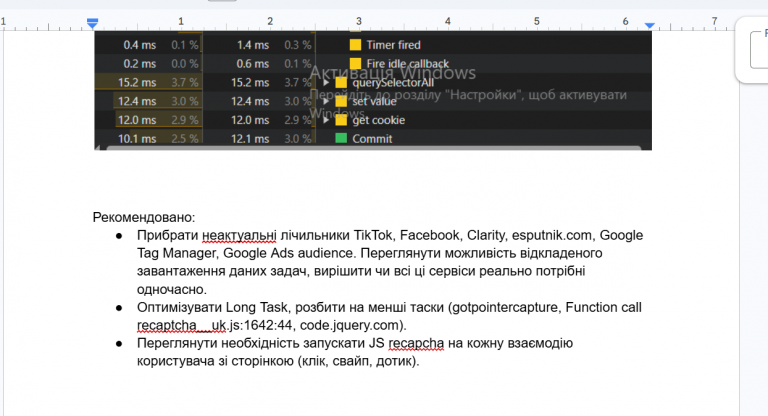
Task: Click the embedded DevTools performance screenshot image
Action: [373, 90]
